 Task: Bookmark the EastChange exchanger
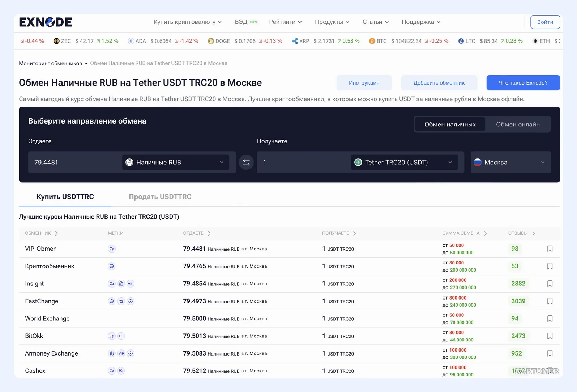click(550, 301)
